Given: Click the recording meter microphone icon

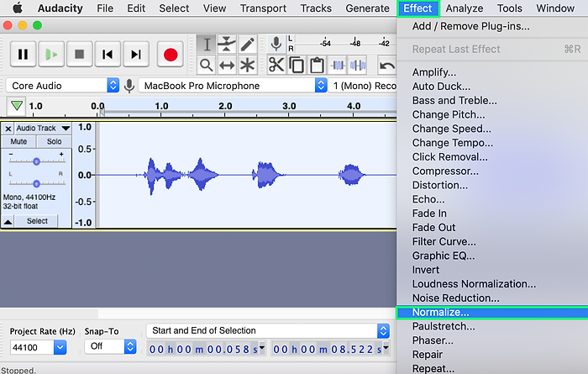Looking at the screenshot, I should coord(276,44).
